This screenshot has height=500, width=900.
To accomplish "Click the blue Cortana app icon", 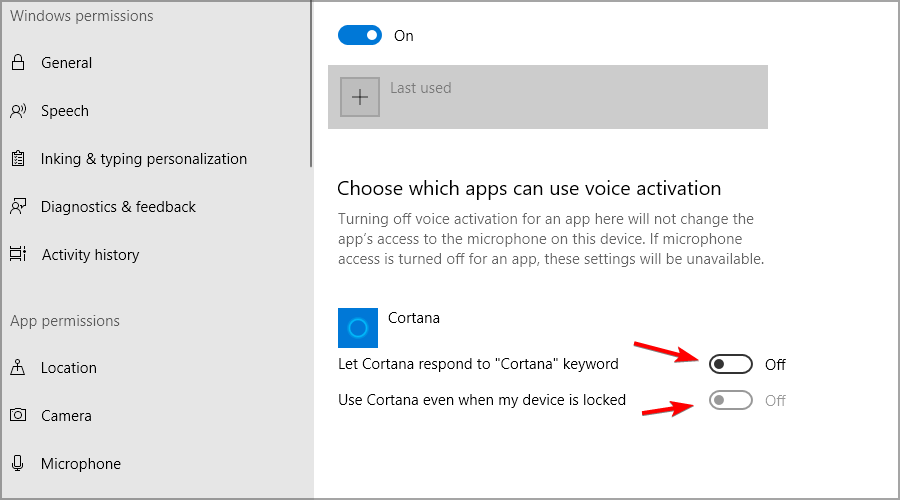I will pos(358,328).
